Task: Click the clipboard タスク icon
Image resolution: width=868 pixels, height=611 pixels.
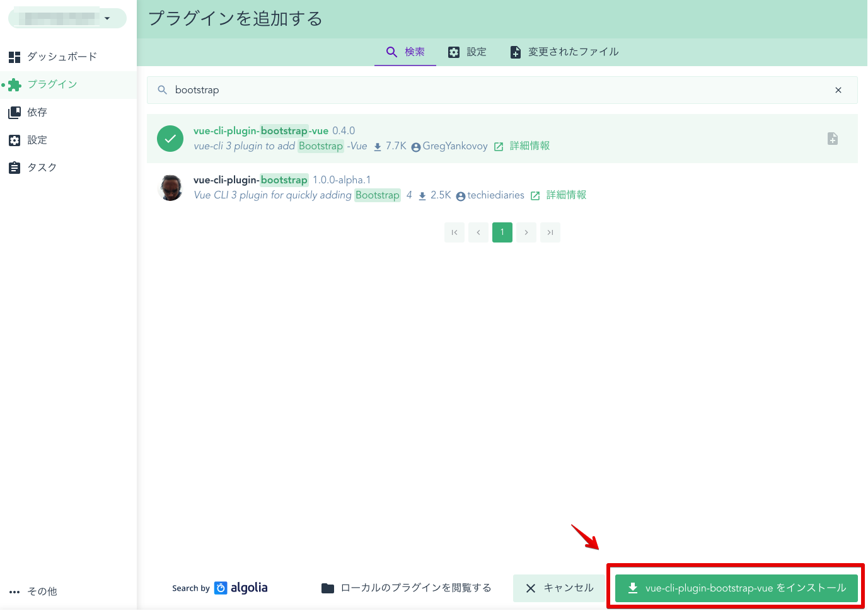Action: (14, 168)
